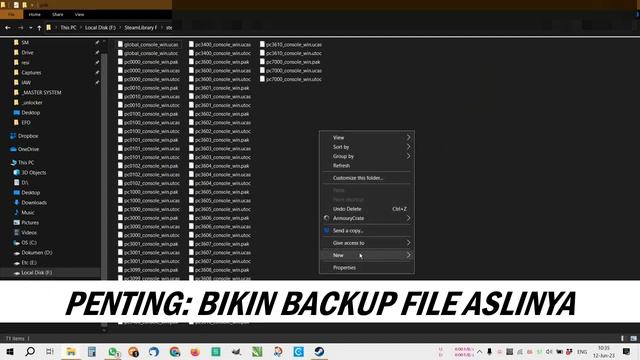Open the EFO folder in sidebar
This screenshot has height=360, width=640.
(26, 122)
